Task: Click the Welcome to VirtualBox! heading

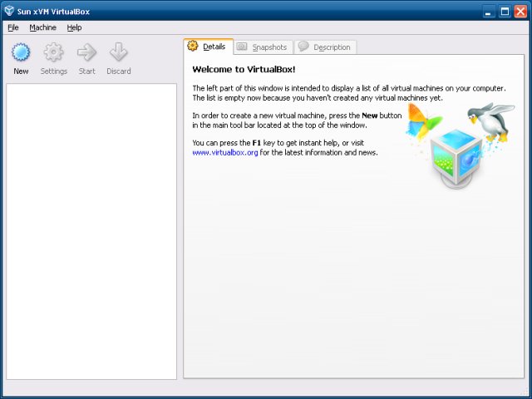Action: 244,70
